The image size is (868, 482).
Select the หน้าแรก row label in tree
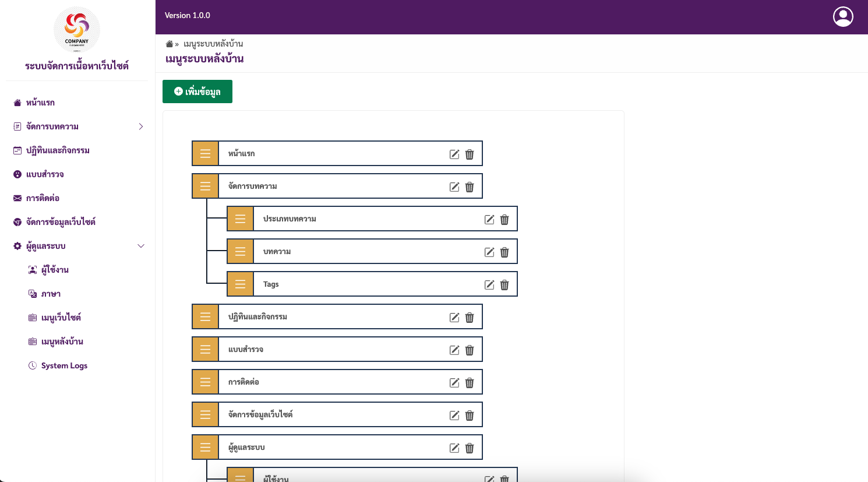[241, 153]
